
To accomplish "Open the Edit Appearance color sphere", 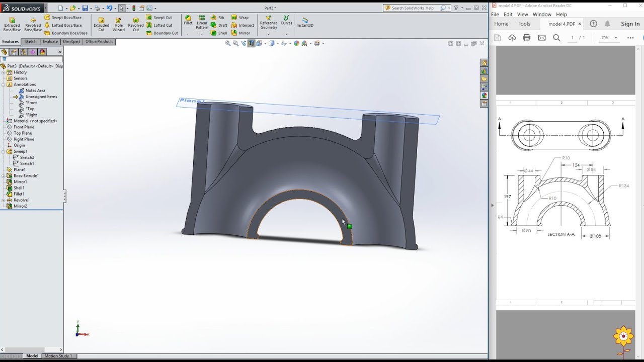I will (x=296, y=44).
